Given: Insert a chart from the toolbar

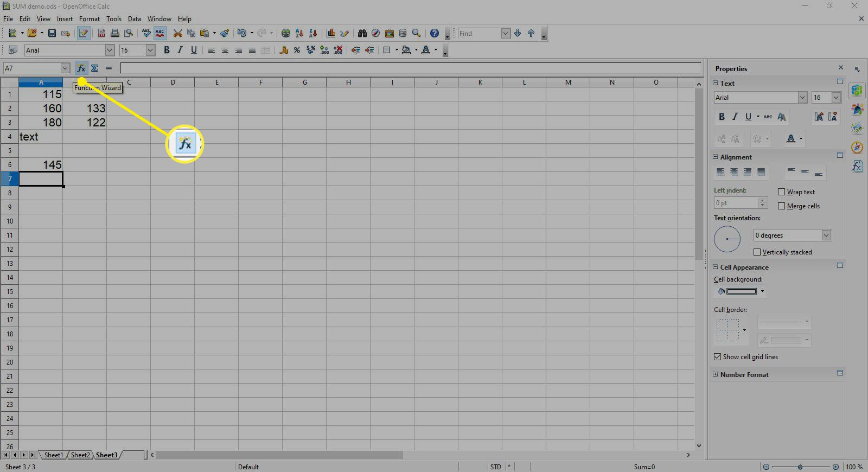Looking at the screenshot, I should pyautogui.click(x=331, y=33).
